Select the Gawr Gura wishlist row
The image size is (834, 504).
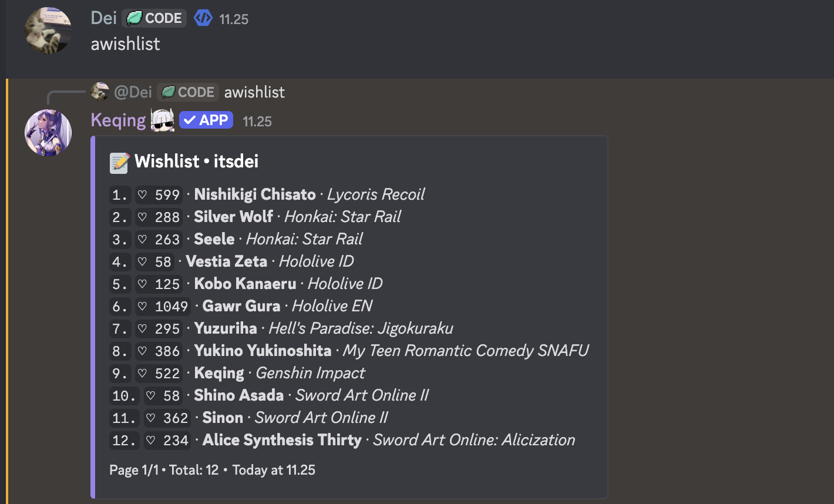241,306
